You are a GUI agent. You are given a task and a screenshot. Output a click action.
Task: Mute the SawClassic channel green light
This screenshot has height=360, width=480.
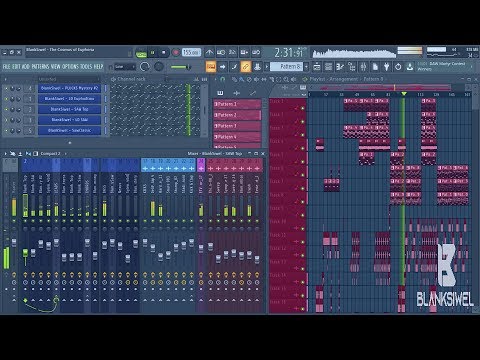pyautogui.click(x=6, y=131)
